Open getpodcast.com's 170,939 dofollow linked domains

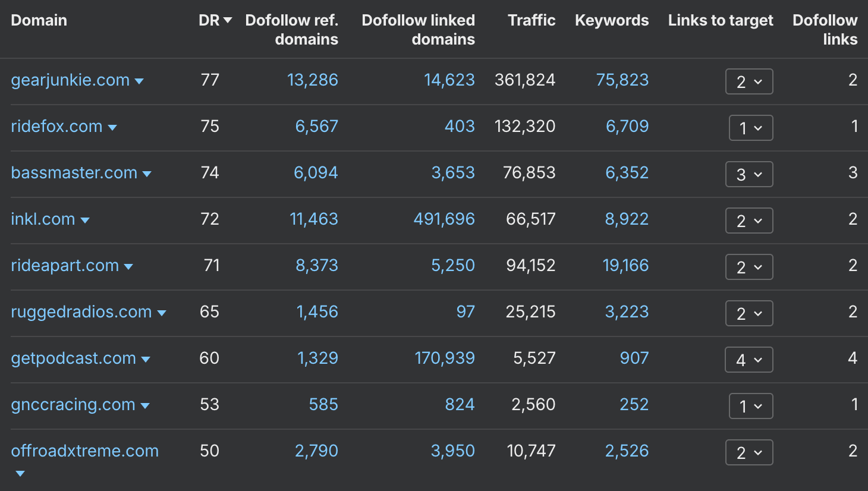(445, 358)
